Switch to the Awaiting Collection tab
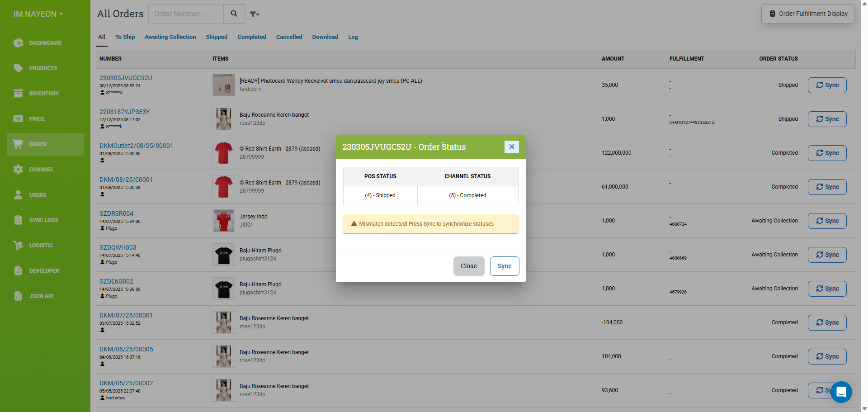868x412 pixels. pos(170,37)
